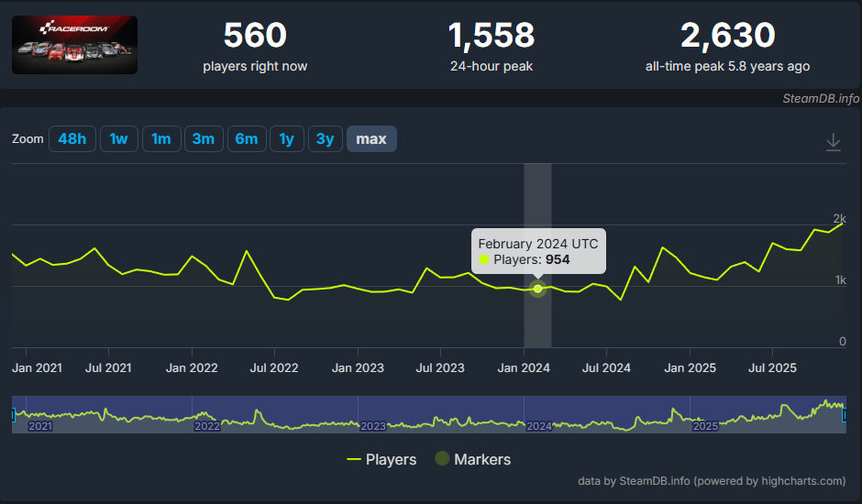Viewport: 862px width, 504px height.
Task: Toggle Markers series in legend
Action: (472, 459)
